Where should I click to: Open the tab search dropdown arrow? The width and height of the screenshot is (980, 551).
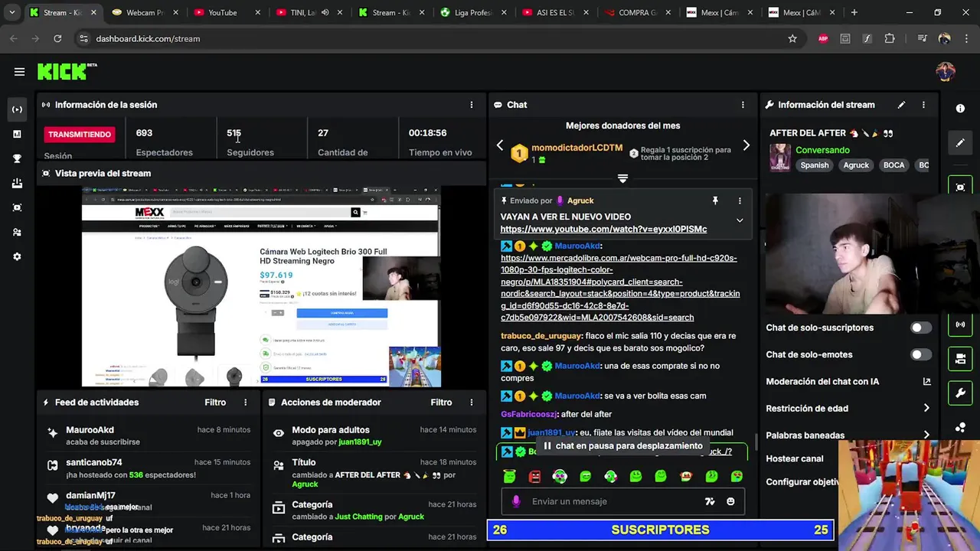click(11, 12)
